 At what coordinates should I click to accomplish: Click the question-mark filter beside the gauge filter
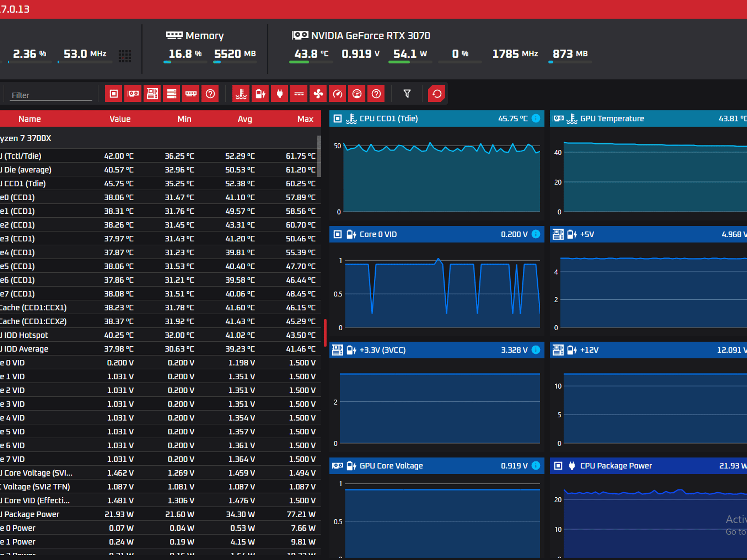click(x=376, y=94)
